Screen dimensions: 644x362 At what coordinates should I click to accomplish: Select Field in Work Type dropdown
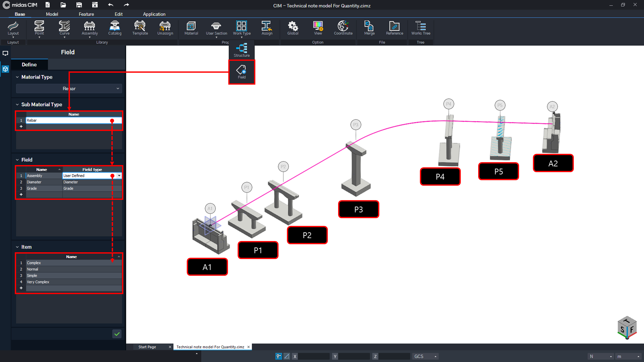pos(242,72)
